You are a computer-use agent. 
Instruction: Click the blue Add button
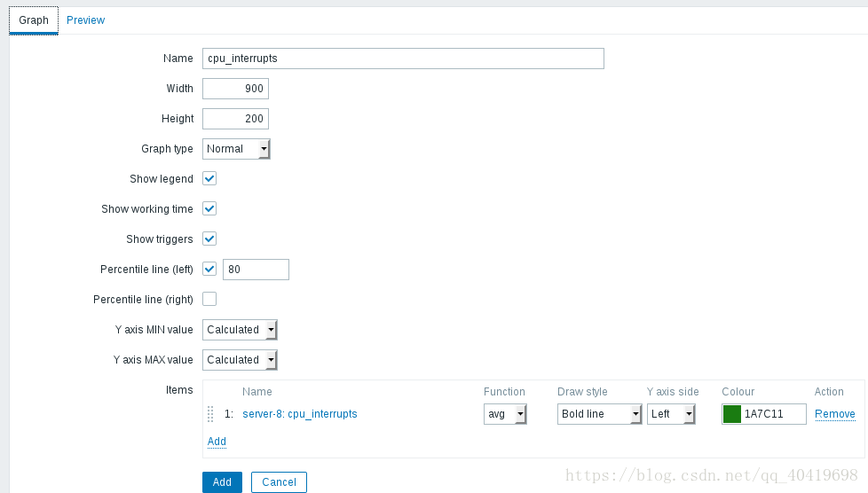(222, 482)
